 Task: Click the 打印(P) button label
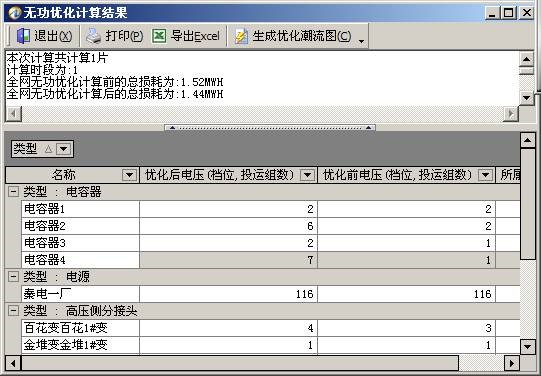pos(124,36)
